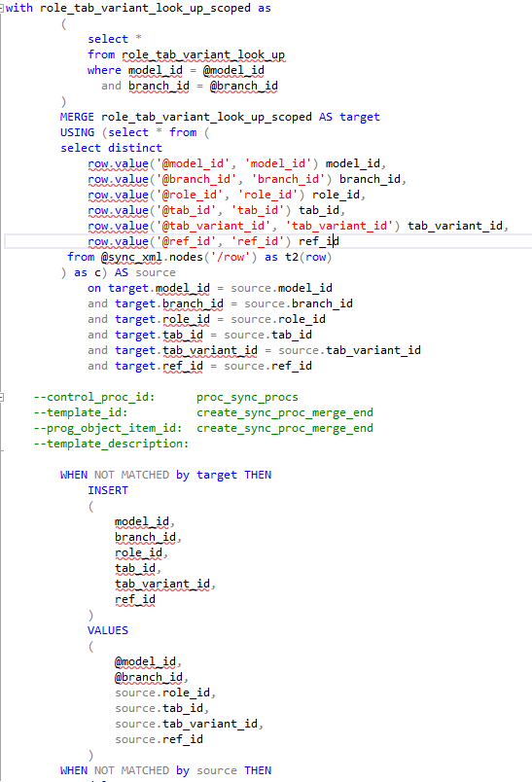This screenshot has width=532, height=782.
Task: Click 'role_tab_variant_look_up_scoped' in the 'with' line
Action: [x=145, y=8]
